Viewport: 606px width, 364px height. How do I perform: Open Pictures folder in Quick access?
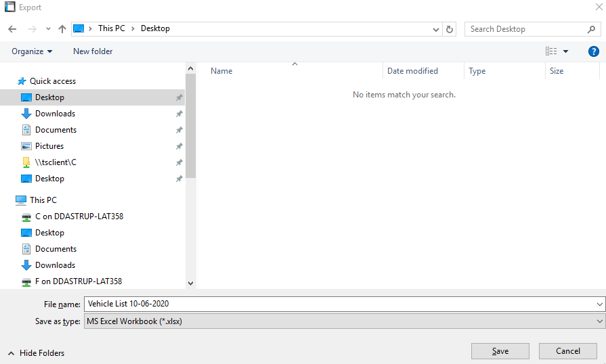click(x=49, y=146)
